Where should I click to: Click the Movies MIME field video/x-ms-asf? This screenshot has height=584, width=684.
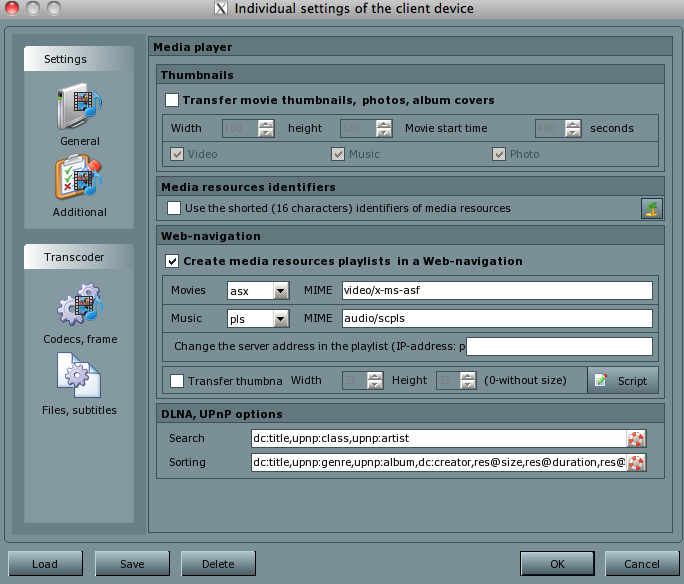click(x=497, y=290)
